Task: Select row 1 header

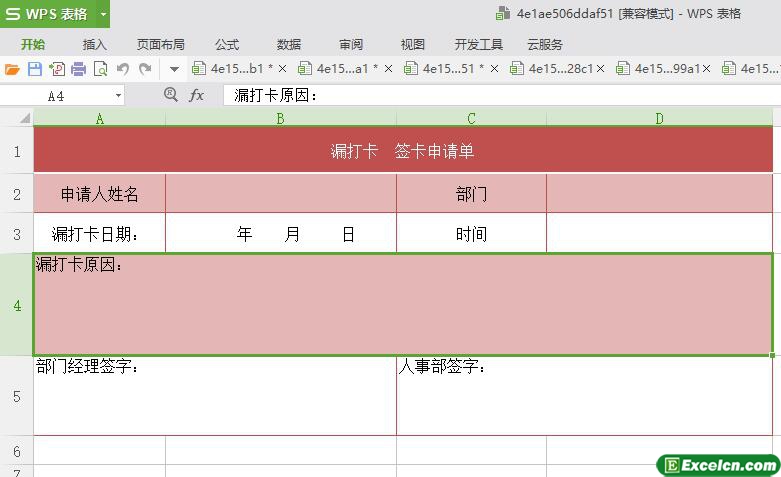Action: pyautogui.click(x=16, y=150)
